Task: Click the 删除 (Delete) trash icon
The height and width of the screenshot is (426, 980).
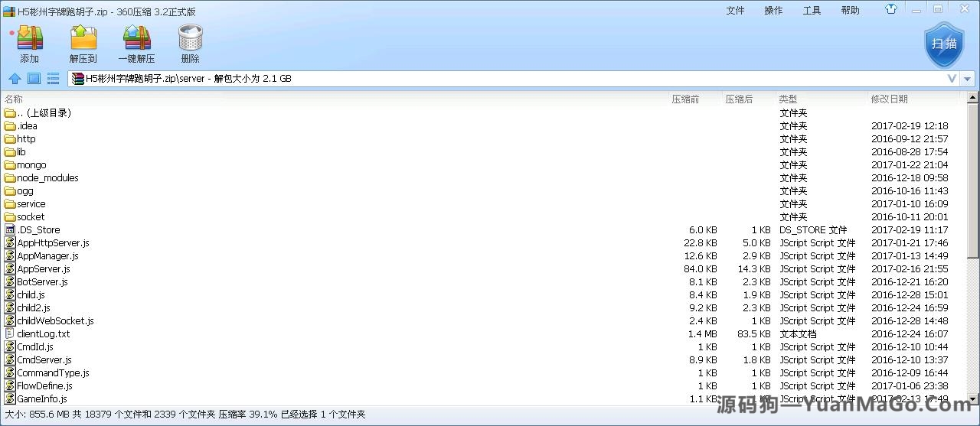Action: coord(190,38)
